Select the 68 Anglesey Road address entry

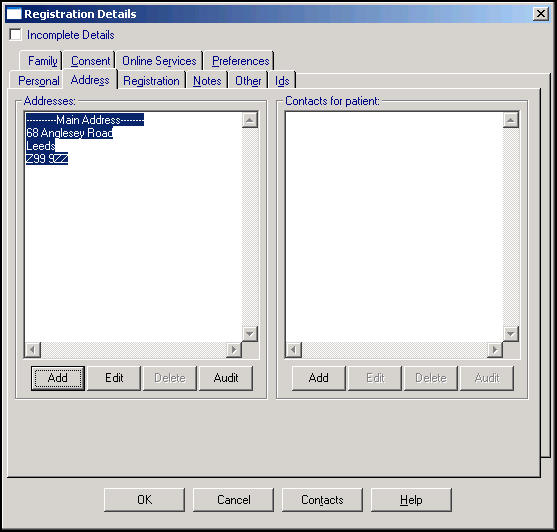(x=70, y=133)
